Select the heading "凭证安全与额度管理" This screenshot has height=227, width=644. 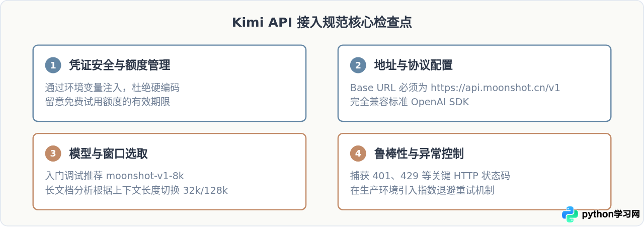[119, 65]
